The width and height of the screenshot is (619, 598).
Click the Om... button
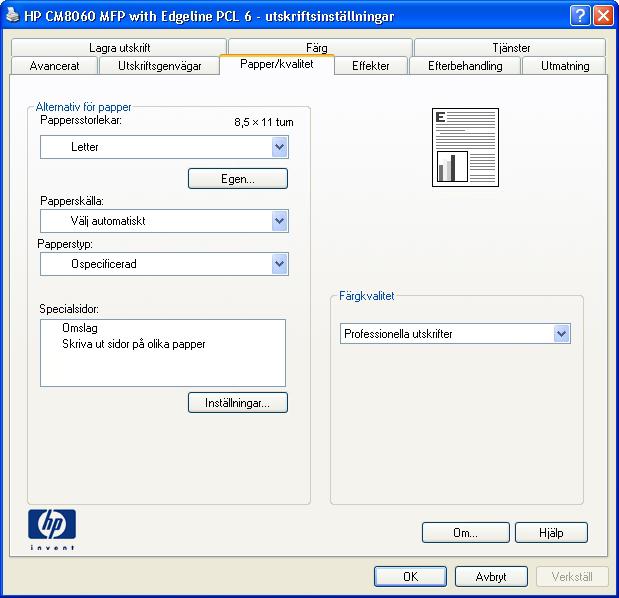[x=465, y=533]
